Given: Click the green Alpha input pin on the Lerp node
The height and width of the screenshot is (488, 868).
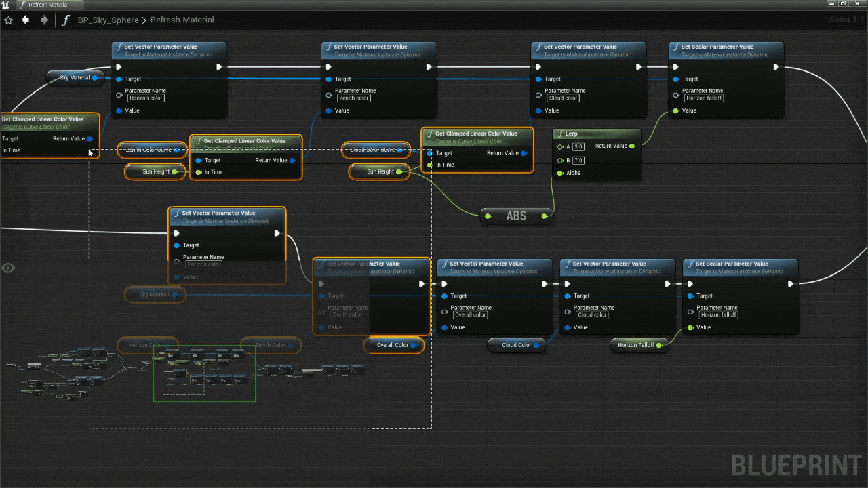Looking at the screenshot, I should point(560,173).
